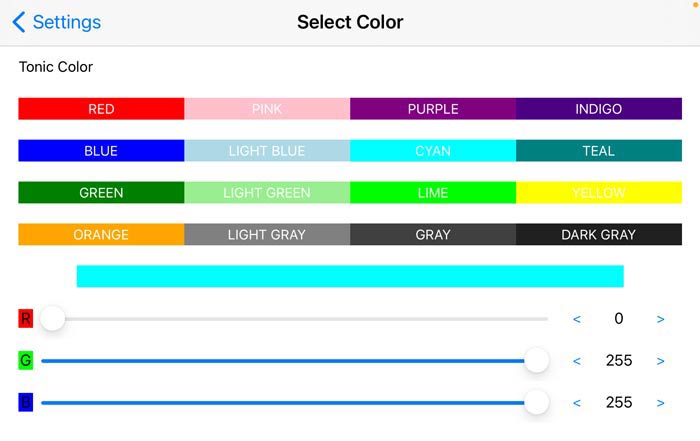This screenshot has height=441, width=700.
Task: Select the RED color swatch
Action: [x=101, y=108]
